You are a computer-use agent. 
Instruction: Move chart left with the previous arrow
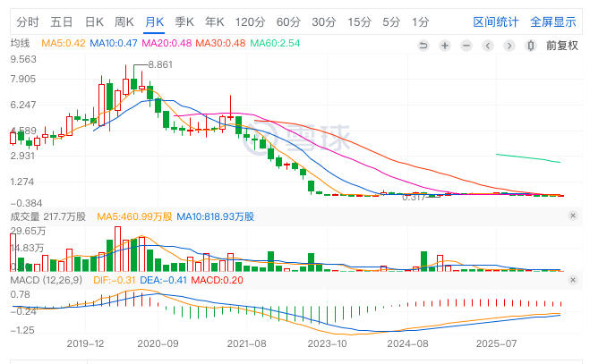[488, 46]
